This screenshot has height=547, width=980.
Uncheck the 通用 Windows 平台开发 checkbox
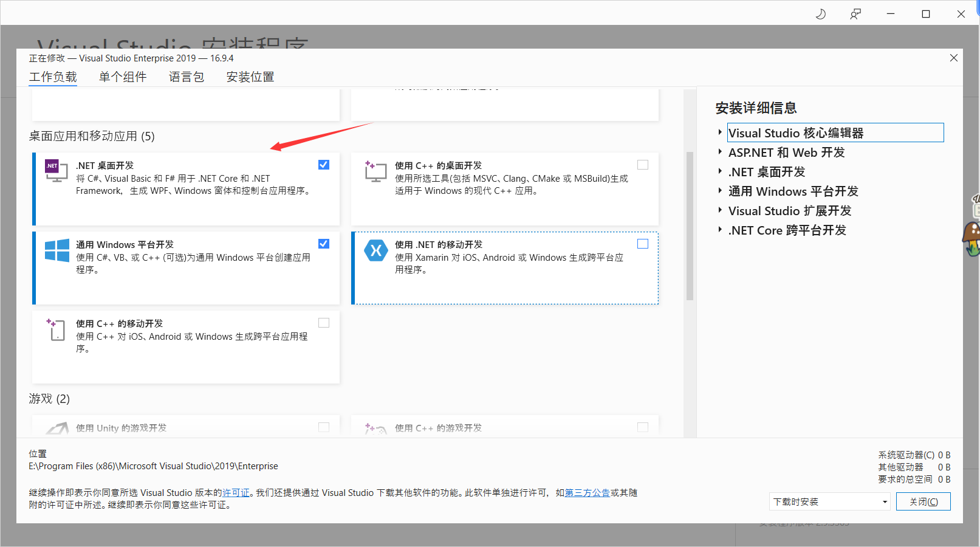[324, 244]
